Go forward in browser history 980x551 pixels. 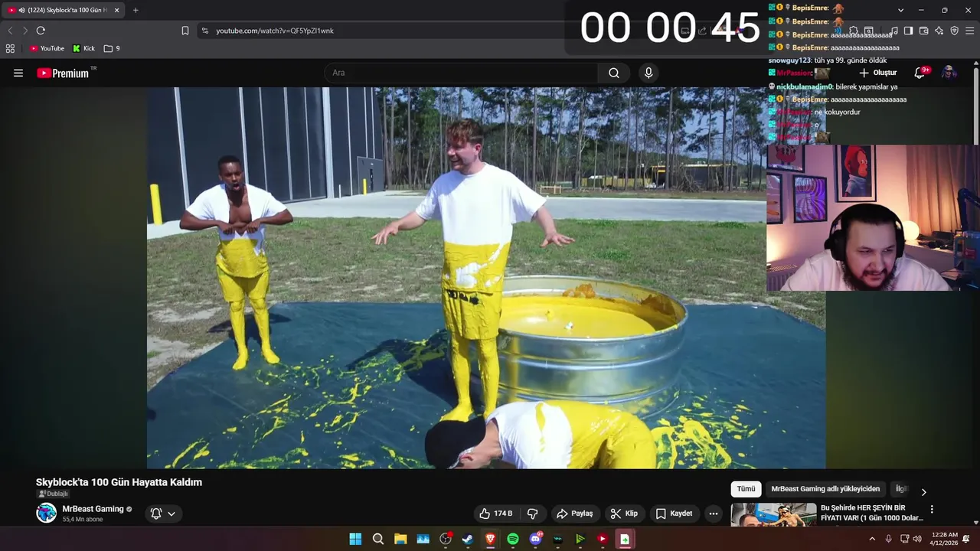coord(25,31)
